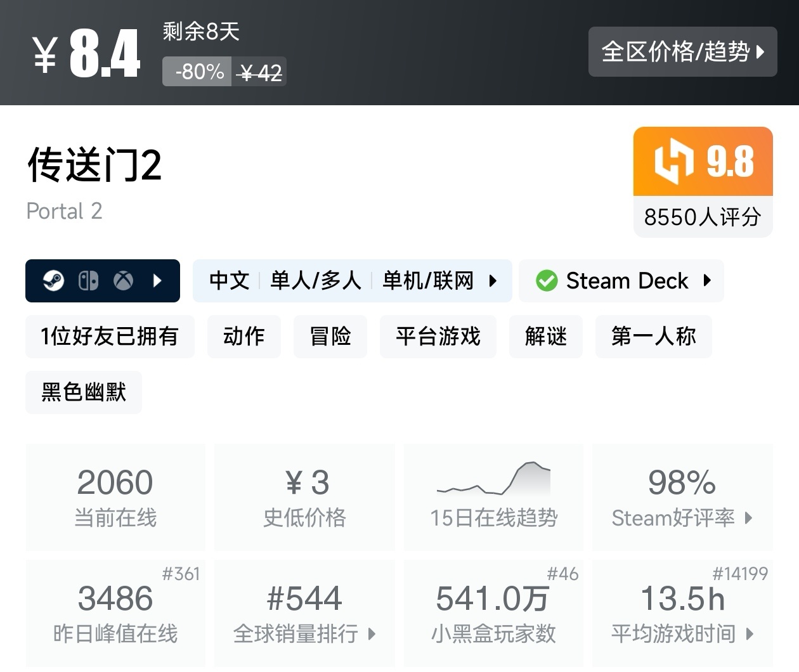Select the 第一人称 tag
The image size is (799, 672).
pos(654,336)
